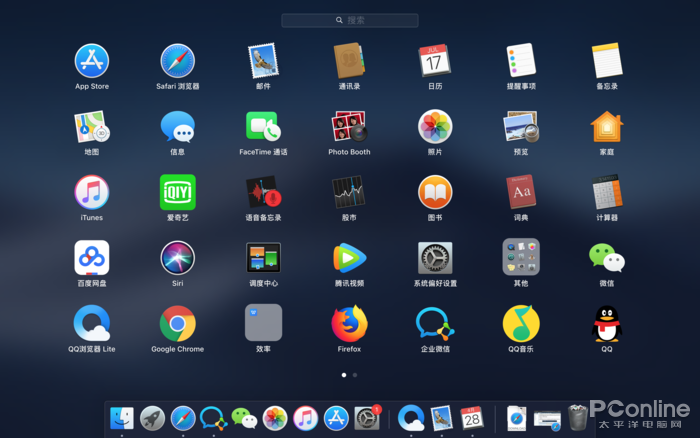Open the 其他 folder

[521, 257]
